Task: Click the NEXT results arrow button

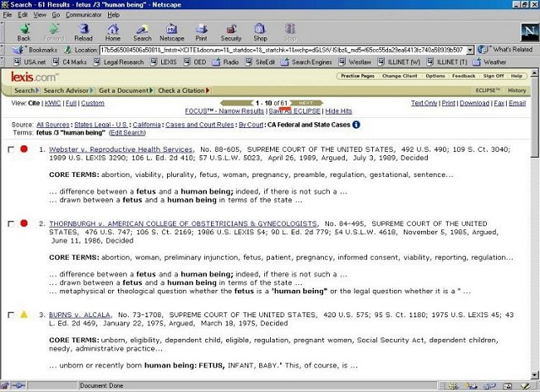Action: tap(307, 103)
